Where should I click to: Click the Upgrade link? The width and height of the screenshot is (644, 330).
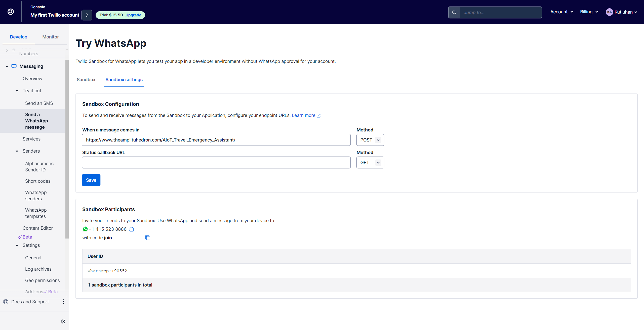pos(133,15)
